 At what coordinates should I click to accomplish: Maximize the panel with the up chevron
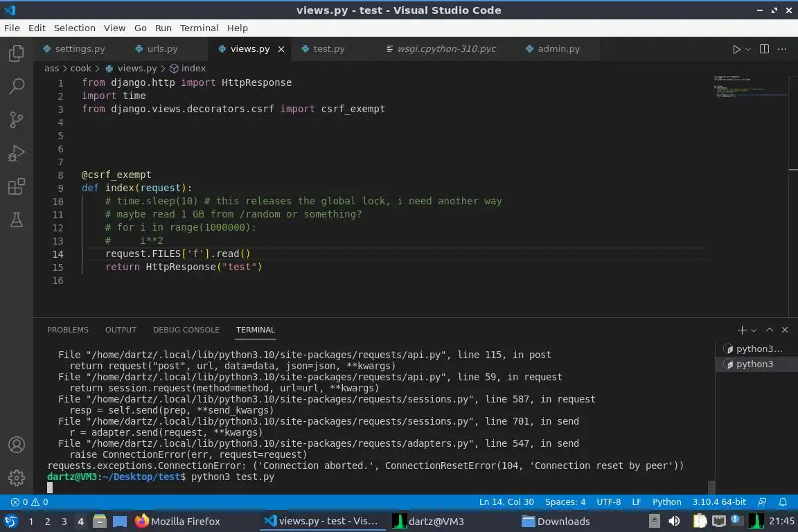[770, 330]
